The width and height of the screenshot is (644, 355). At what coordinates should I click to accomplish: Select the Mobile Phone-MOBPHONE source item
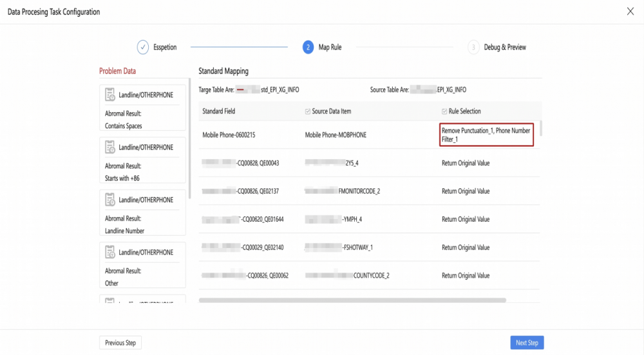(x=336, y=135)
